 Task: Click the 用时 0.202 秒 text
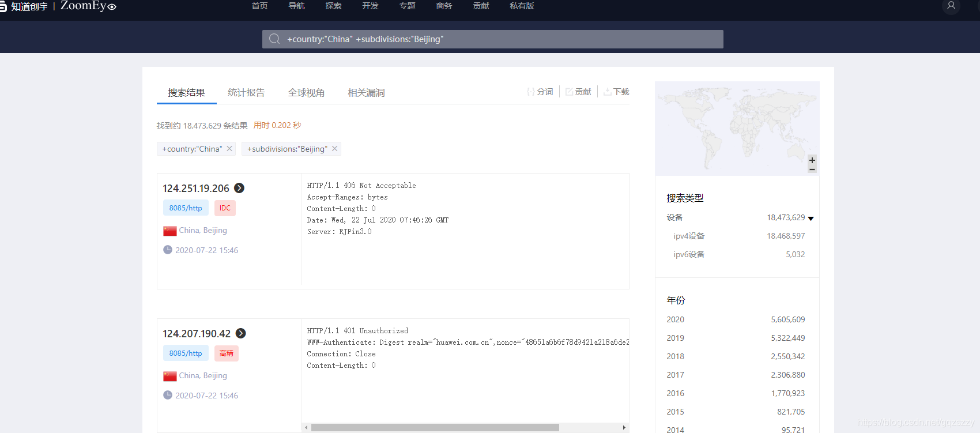(277, 125)
